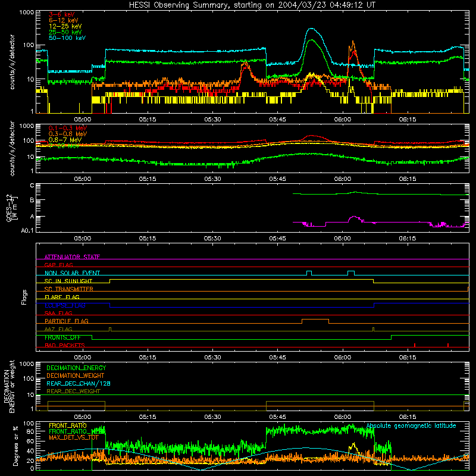Image resolution: width=476 pixels, height=476 pixels.
Task: Click the HESSI Observing Summary title text
Action: tap(252, 5)
